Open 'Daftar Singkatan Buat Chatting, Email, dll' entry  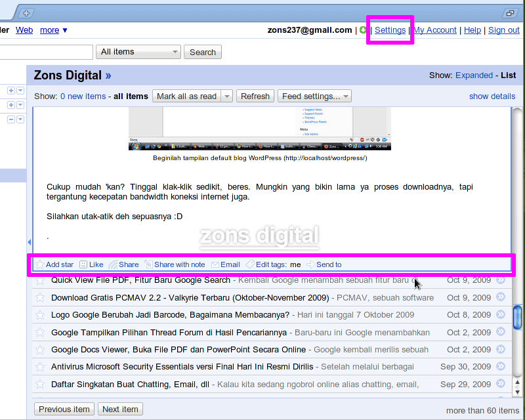[x=130, y=384]
